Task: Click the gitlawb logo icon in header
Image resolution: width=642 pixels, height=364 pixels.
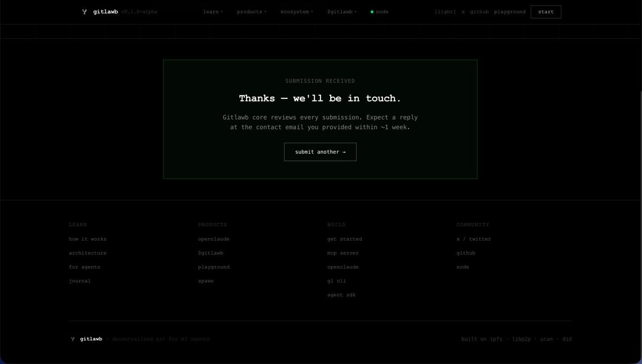Action: 85,12
